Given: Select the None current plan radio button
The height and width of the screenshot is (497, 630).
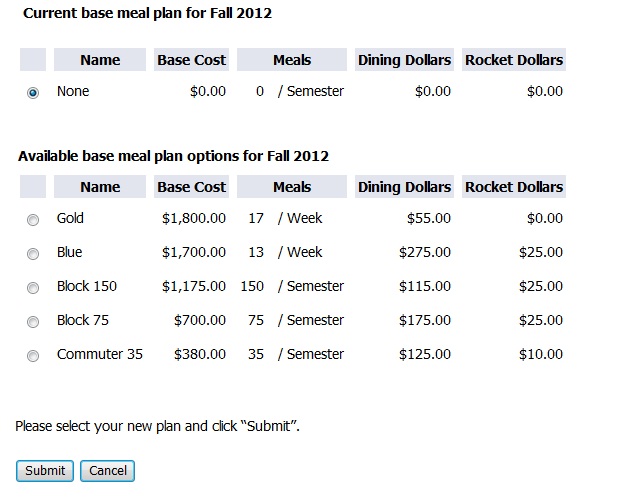Looking at the screenshot, I should tap(33, 93).
